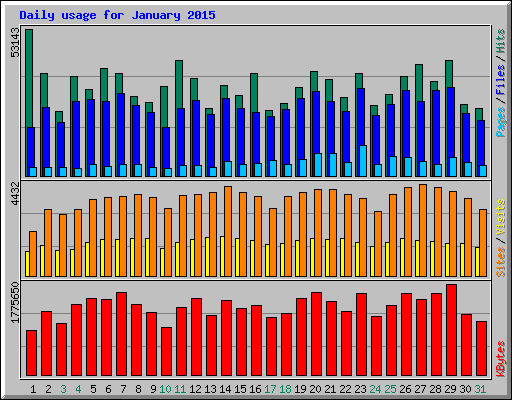This screenshot has width=512, height=400.
Task: Click green day 25 axis label
Action: click(390, 389)
